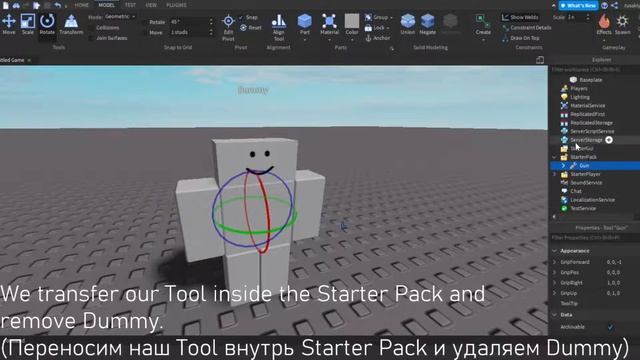
Task: Click the Lock tool icon
Action: [x=368, y=28]
